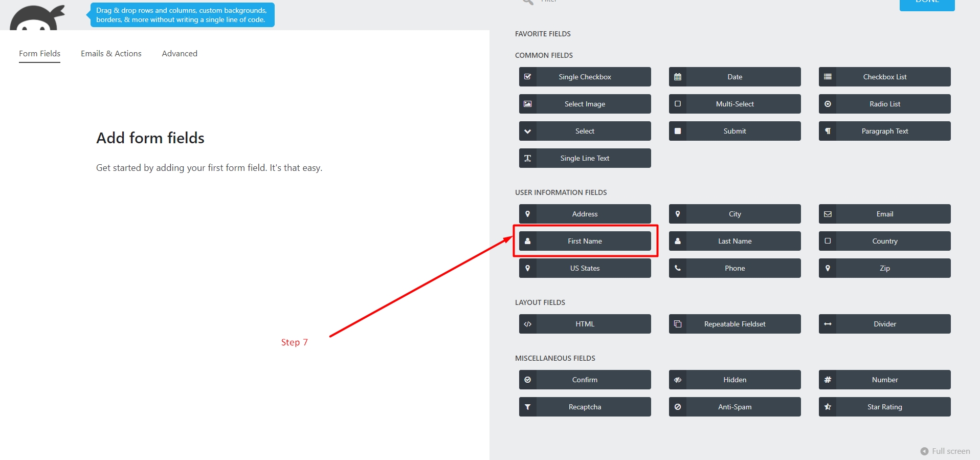Click the map pin icon on Address
Image resolution: width=980 pixels, height=460 pixels.
[x=527, y=214]
